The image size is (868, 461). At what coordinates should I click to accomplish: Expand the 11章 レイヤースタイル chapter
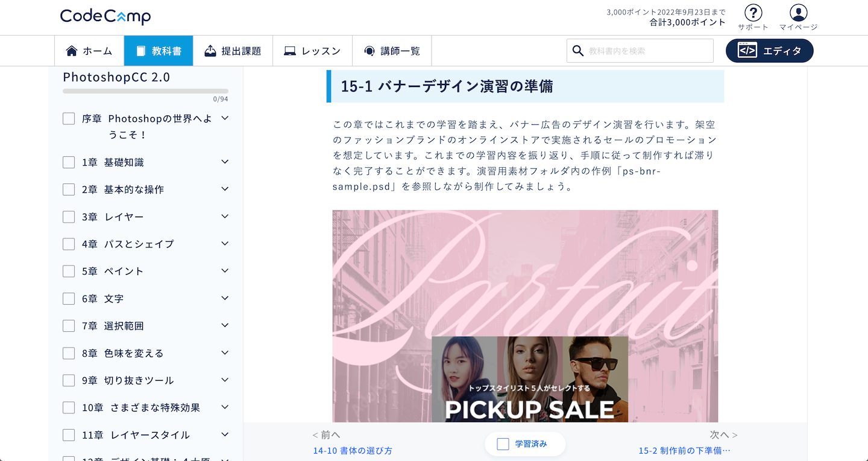224,434
